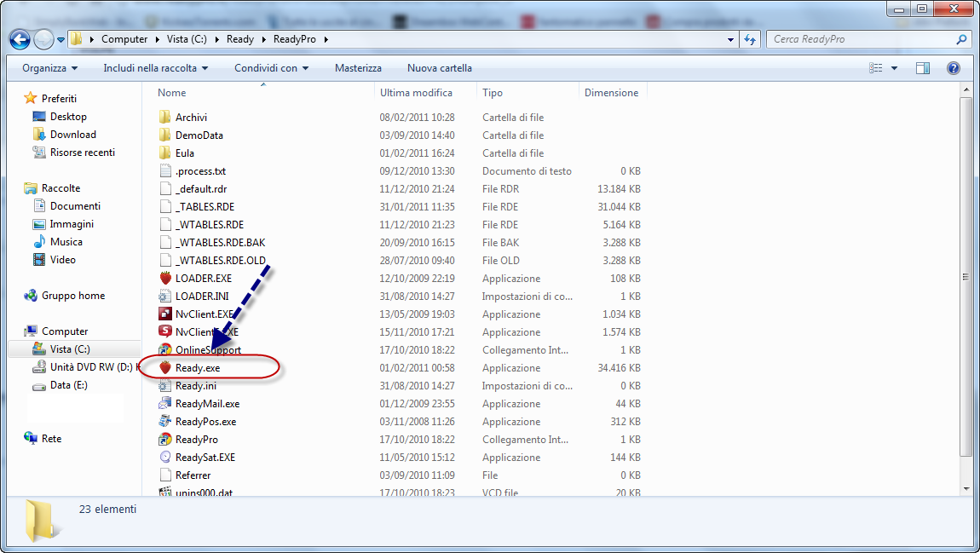Sort by the Tipo column header

tap(492, 93)
